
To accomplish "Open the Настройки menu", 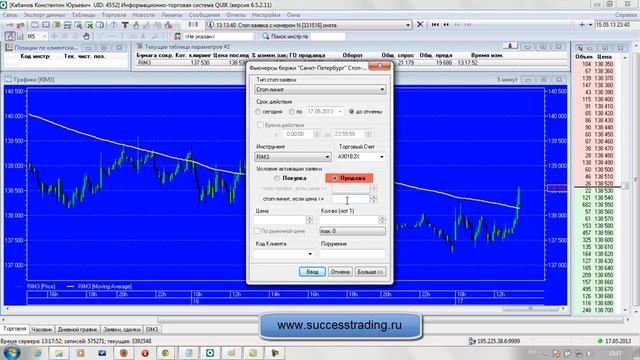I will (266, 15).
